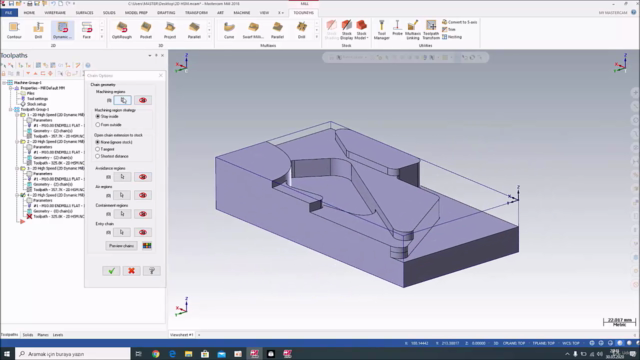Switch to WIREFRAME ribbon tab
Viewport: 640px width, 360px height.
point(55,13)
